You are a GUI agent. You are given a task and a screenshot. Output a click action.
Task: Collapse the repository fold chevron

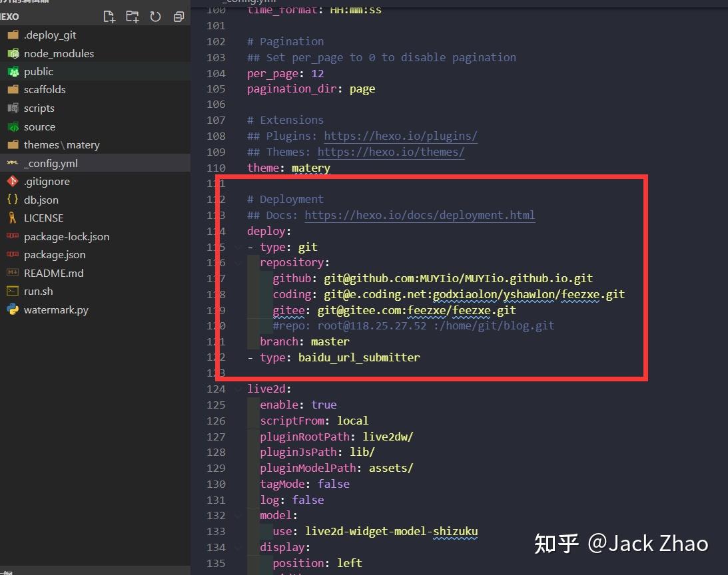coord(238,262)
